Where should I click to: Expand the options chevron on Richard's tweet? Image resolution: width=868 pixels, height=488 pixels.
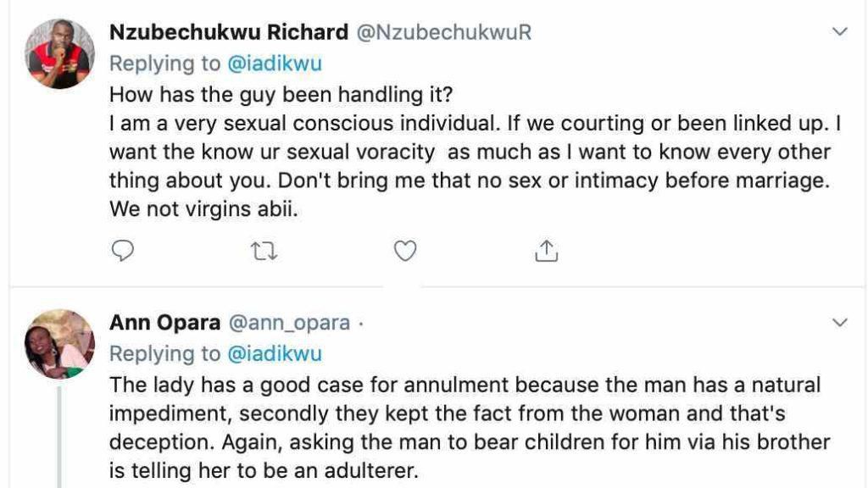tap(839, 31)
